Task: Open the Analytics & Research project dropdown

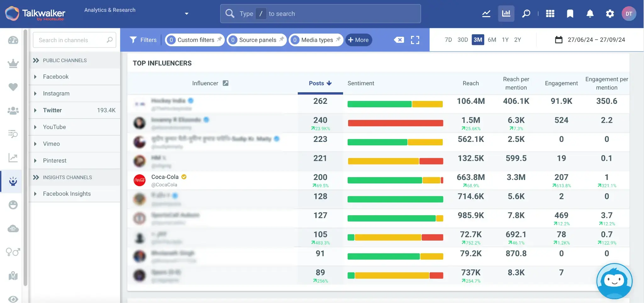Action: [186, 14]
